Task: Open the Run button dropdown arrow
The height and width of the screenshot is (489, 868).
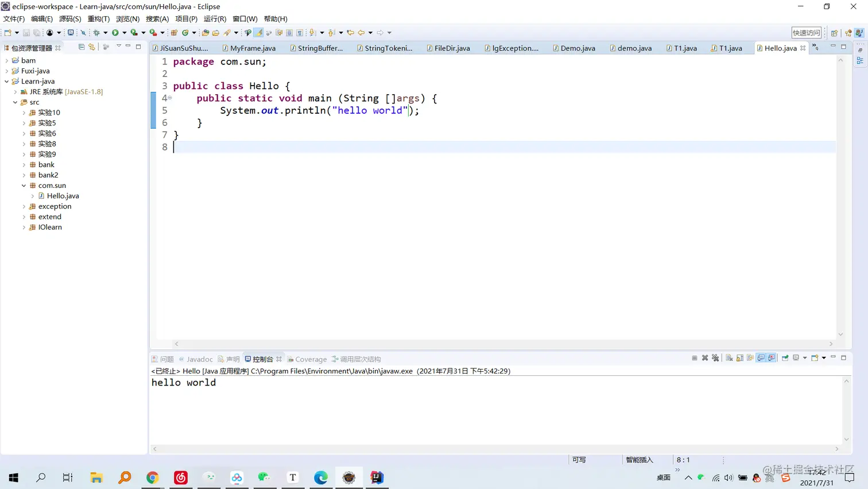Action: click(x=125, y=33)
